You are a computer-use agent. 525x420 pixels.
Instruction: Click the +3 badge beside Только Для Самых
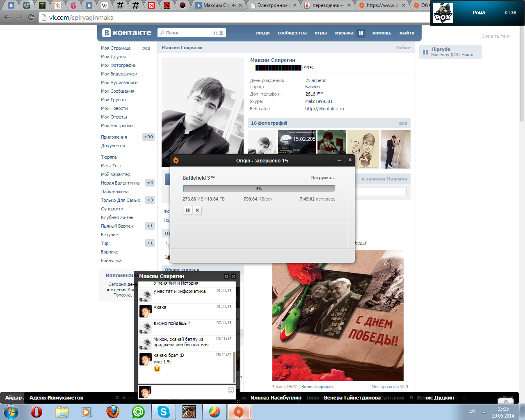click(x=150, y=200)
